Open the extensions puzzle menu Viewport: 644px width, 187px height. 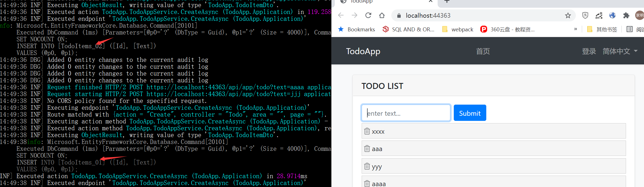click(626, 15)
